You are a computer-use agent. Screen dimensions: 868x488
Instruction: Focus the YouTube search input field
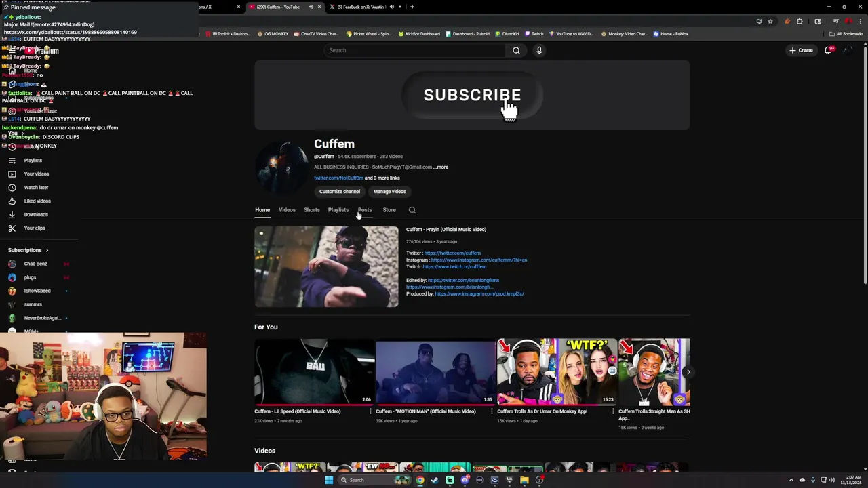coord(415,50)
